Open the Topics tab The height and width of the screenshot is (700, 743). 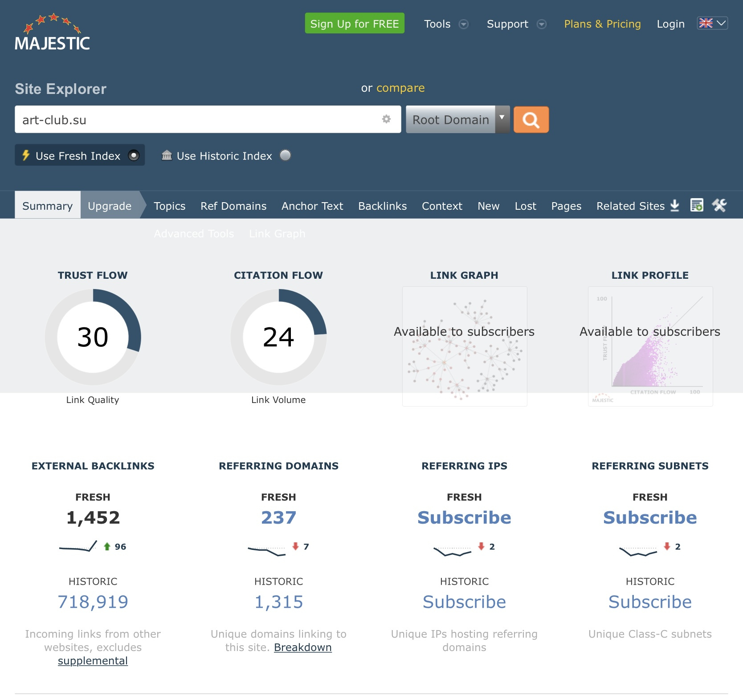[x=169, y=206]
